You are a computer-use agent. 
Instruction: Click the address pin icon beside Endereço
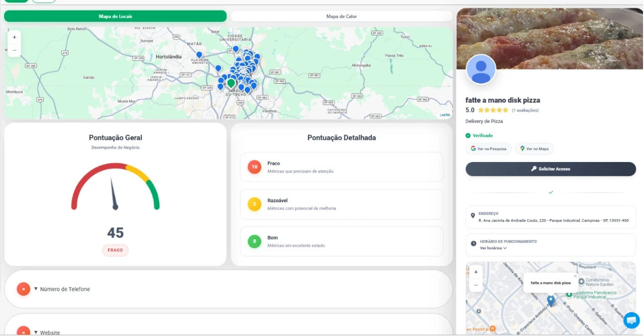[473, 216]
